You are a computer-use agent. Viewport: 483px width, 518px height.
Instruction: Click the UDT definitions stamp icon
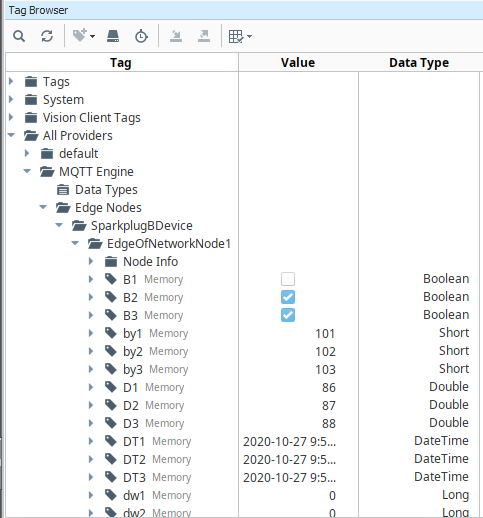click(x=113, y=36)
